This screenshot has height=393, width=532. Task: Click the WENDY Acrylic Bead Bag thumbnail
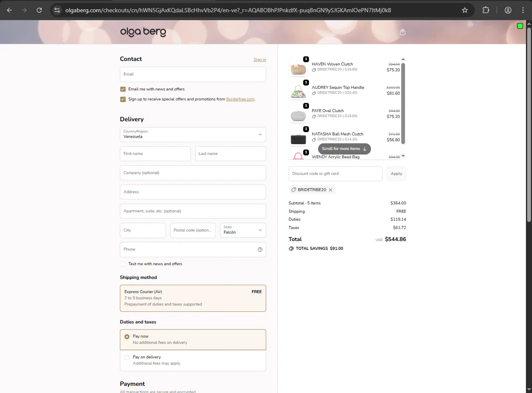pos(298,155)
